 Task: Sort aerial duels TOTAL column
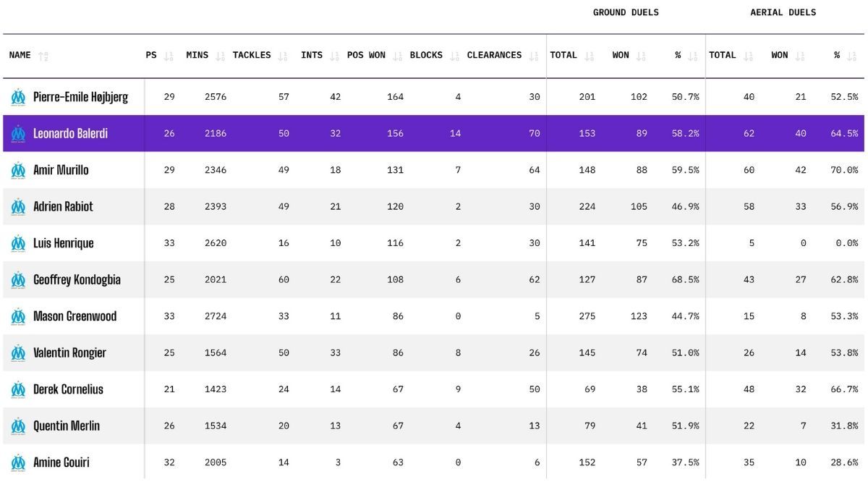(x=748, y=56)
